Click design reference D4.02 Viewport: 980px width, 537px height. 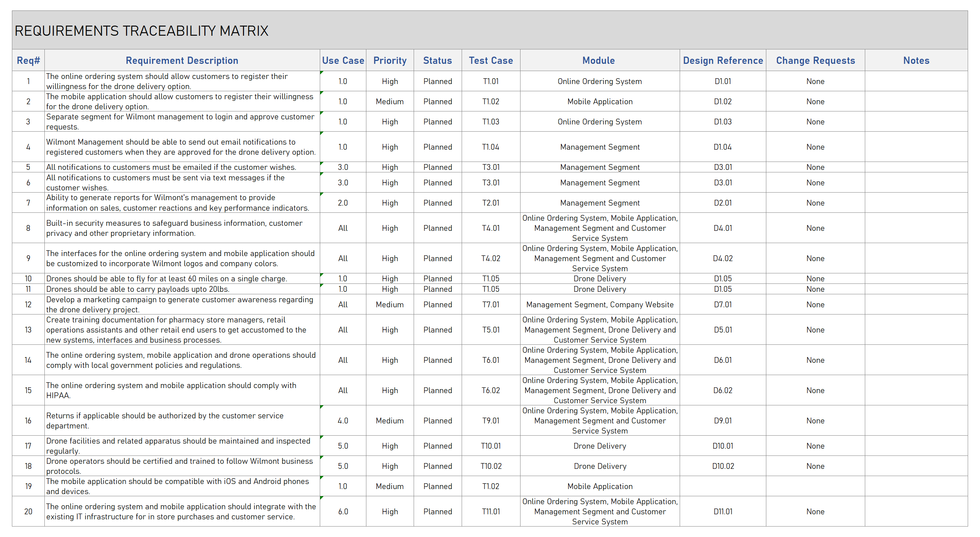tap(722, 259)
